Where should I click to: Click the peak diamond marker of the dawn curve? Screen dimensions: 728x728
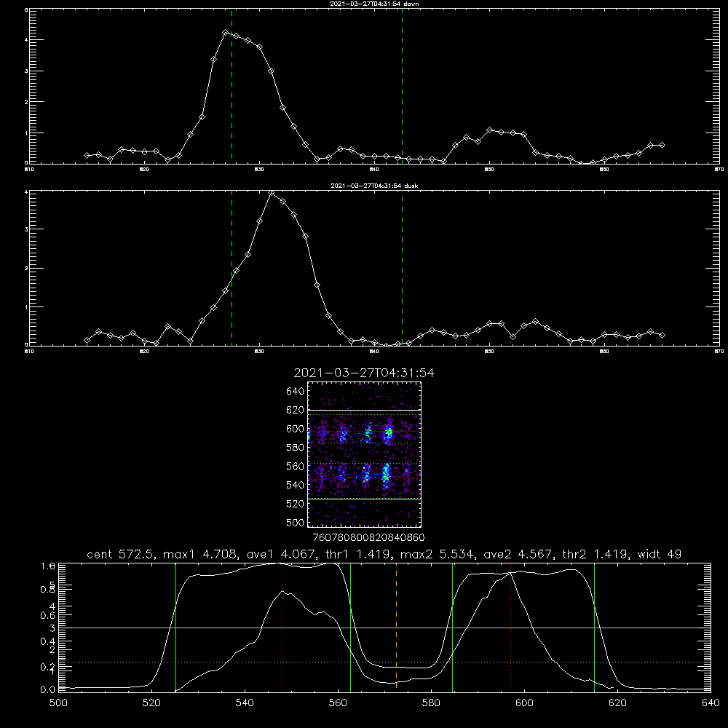225,33
